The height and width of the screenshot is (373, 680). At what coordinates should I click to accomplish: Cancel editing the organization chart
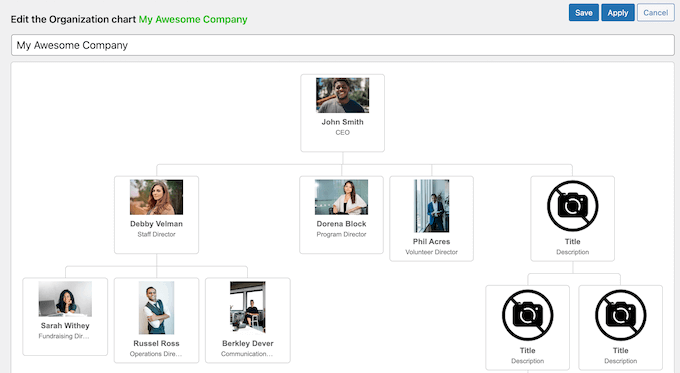[x=655, y=13]
